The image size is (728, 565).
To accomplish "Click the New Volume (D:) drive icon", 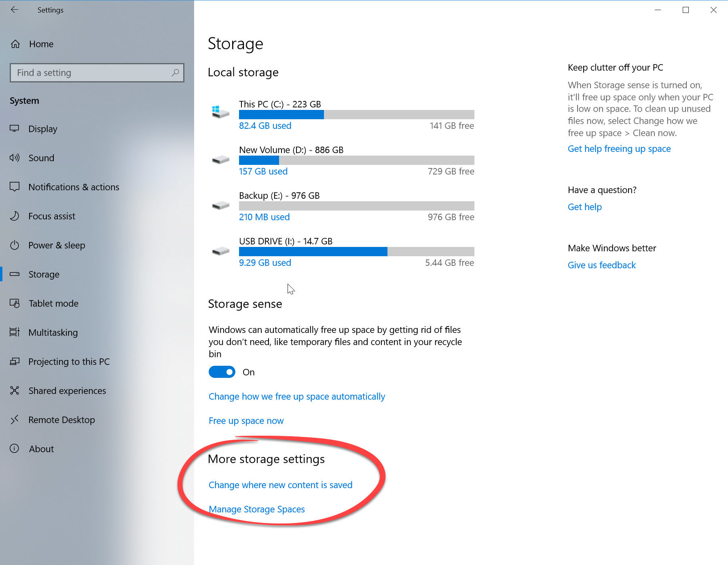I will [x=220, y=160].
